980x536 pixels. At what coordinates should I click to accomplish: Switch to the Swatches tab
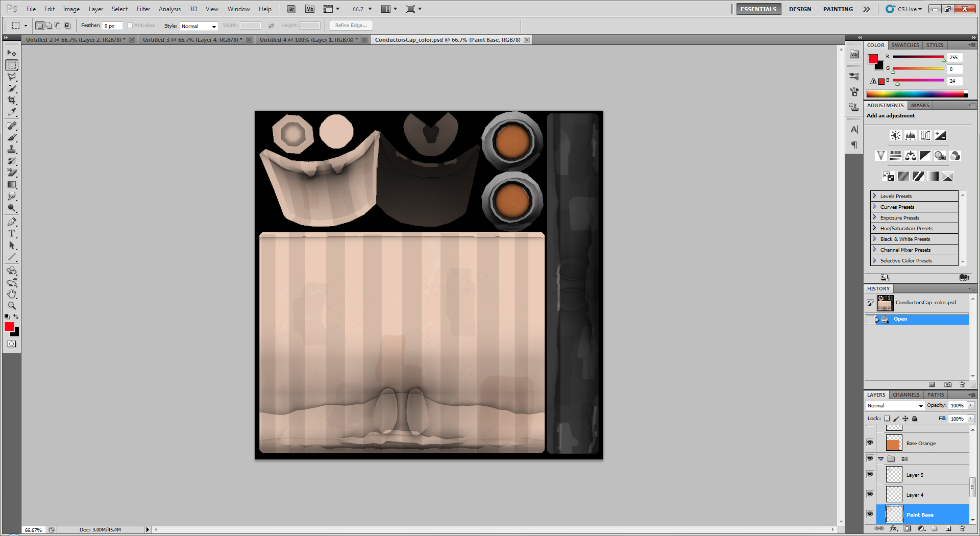pyautogui.click(x=905, y=45)
